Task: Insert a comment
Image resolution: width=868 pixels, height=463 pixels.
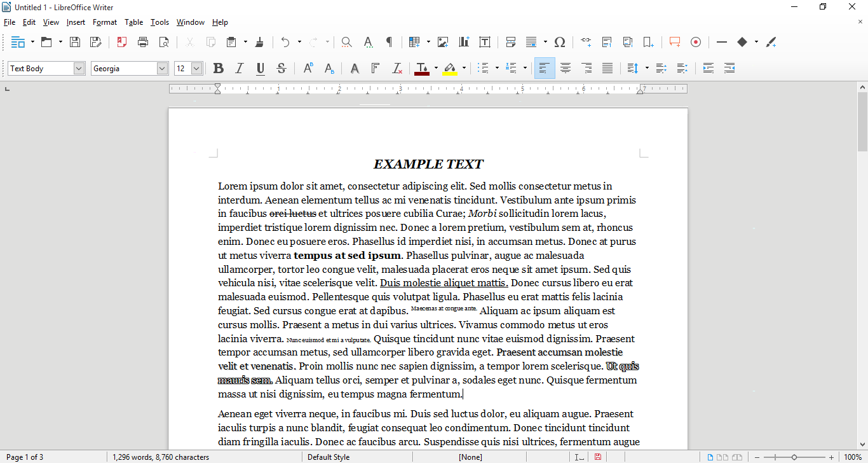Action: 674,42
